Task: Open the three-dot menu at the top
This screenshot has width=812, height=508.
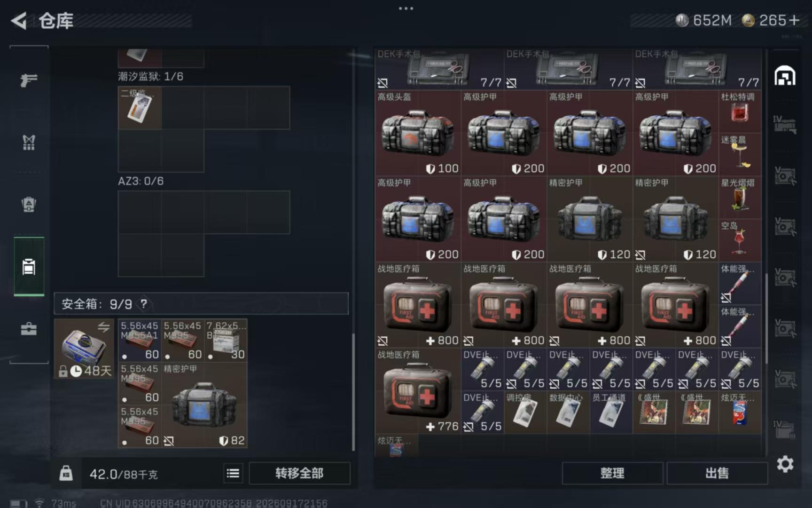Action: tap(406, 8)
